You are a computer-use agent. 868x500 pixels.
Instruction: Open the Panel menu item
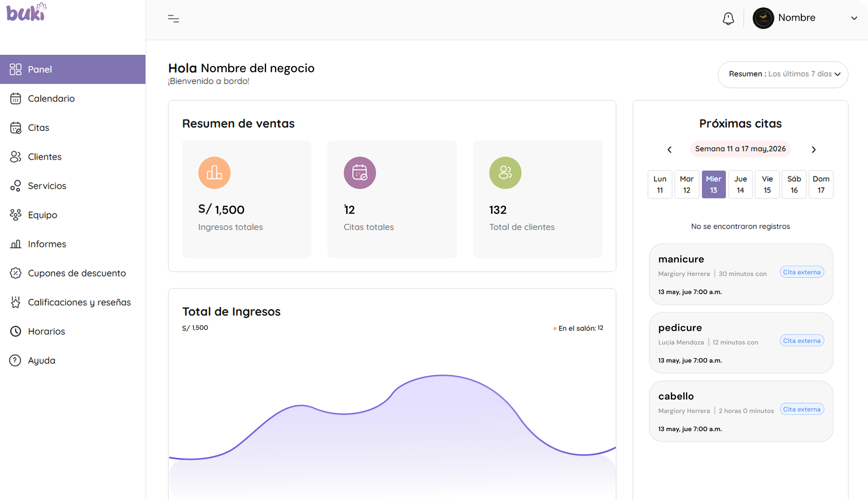(73, 69)
